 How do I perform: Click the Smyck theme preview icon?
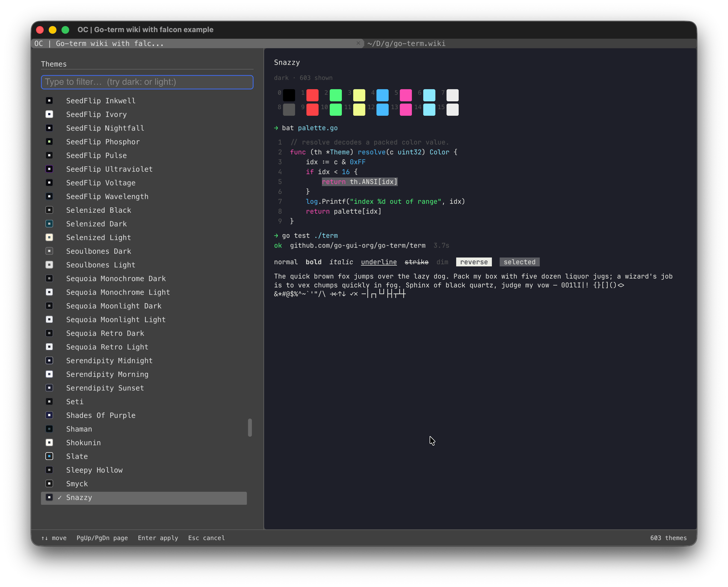(x=49, y=484)
